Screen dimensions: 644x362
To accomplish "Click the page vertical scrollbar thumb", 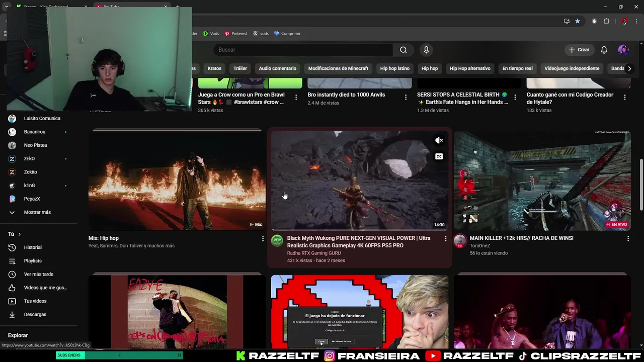I will (641, 185).
